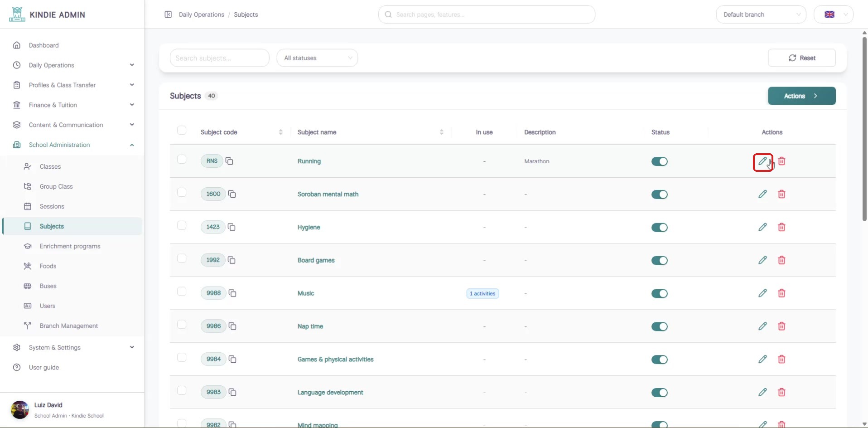868x428 pixels.
Task: Delete the Soroban mental math subject
Action: point(781,194)
